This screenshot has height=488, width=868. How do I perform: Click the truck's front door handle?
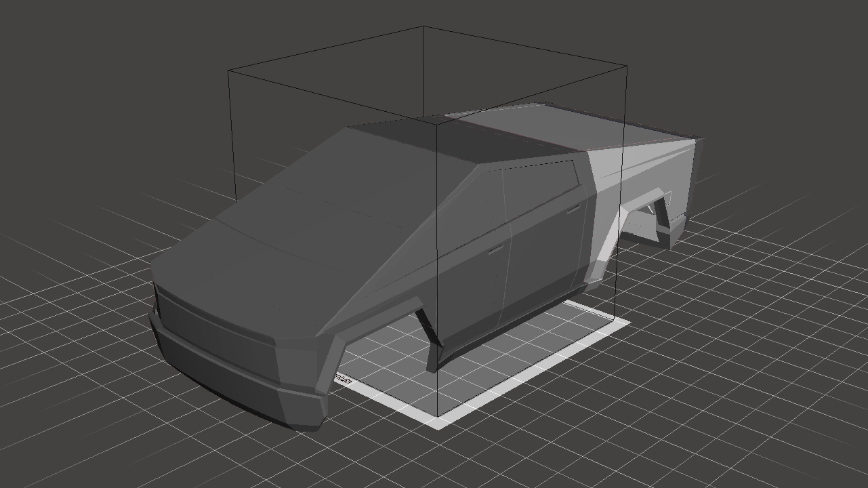click(x=496, y=250)
